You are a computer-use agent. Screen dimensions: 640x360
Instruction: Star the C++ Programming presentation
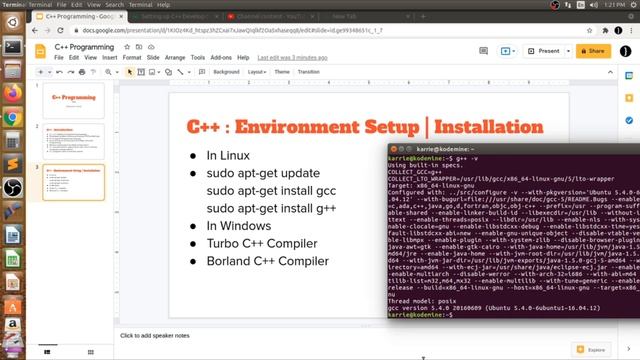tap(127, 47)
